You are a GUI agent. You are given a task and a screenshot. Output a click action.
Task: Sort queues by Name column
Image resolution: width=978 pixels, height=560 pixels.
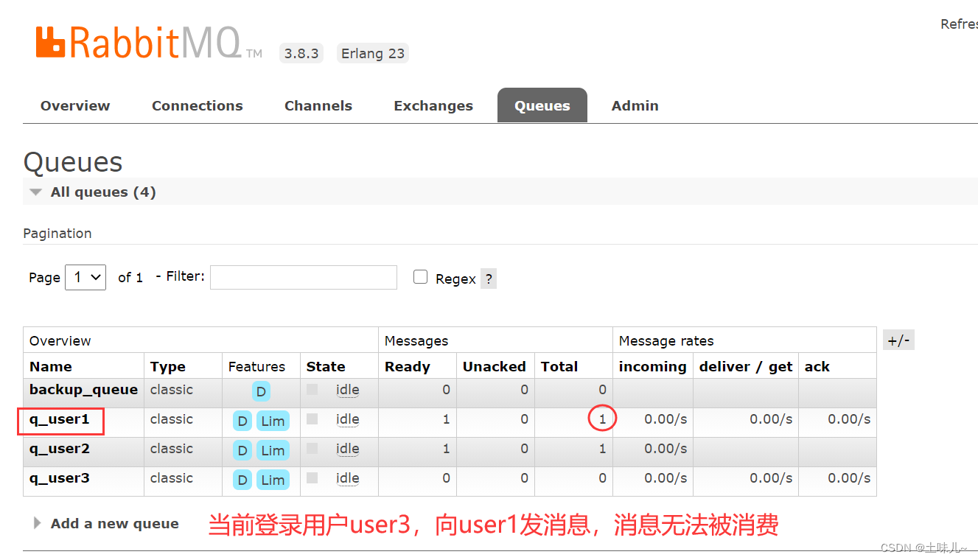(x=51, y=366)
